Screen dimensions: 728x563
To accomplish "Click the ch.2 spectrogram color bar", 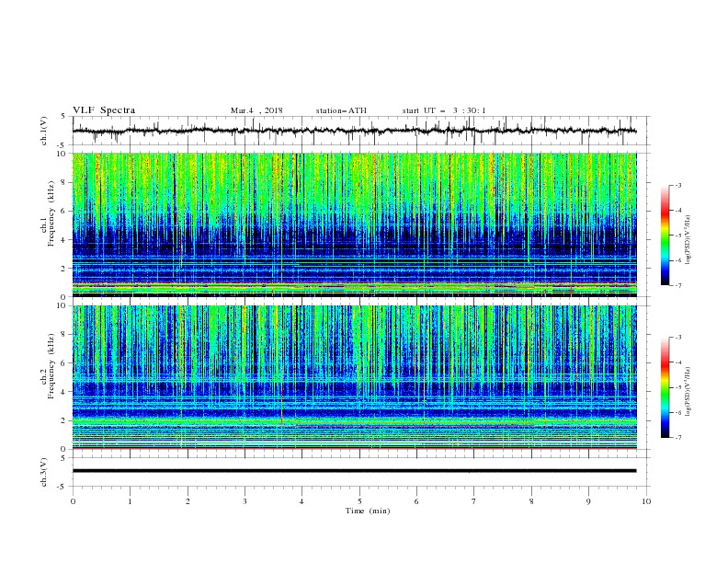I will pyautogui.click(x=665, y=387).
